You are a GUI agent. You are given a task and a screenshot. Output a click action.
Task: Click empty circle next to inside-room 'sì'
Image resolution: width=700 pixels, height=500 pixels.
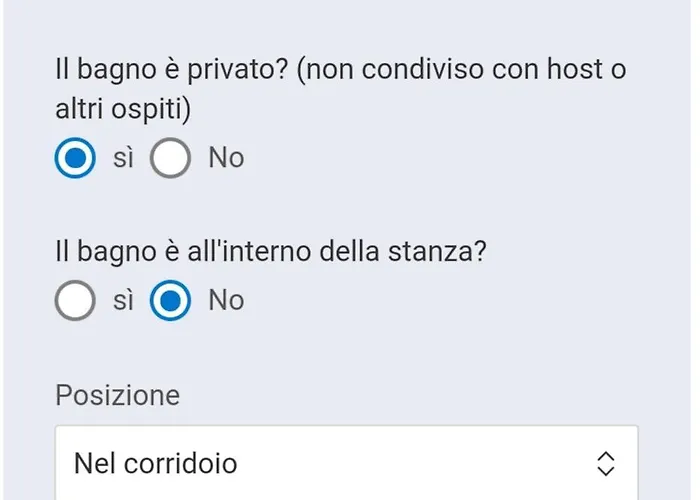[76, 301]
